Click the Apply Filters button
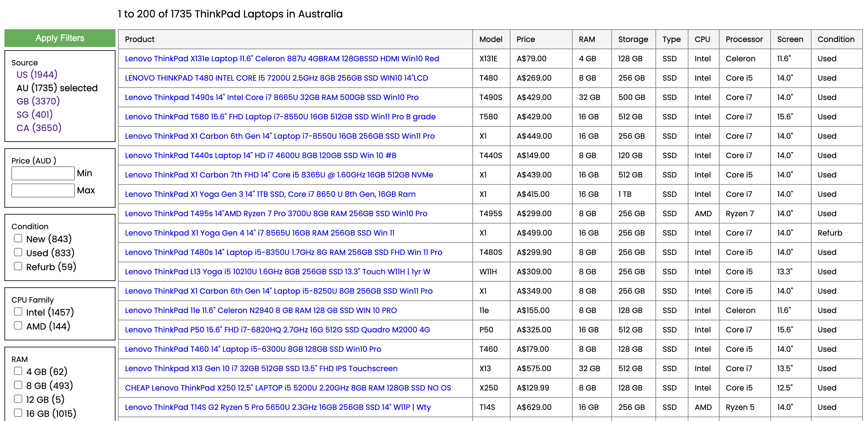This screenshot has height=421, width=868. [x=60, y=38]
